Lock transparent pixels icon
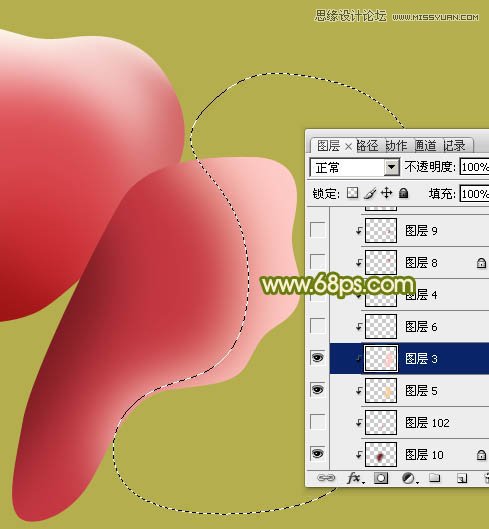Viewport: 489px width, 529px height. tap(352, 193)
